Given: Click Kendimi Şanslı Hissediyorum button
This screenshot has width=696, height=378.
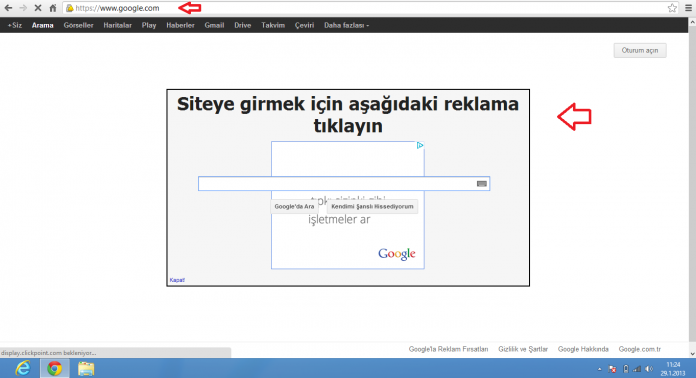Looking at the screenshot, I should (x=372, y=206).
